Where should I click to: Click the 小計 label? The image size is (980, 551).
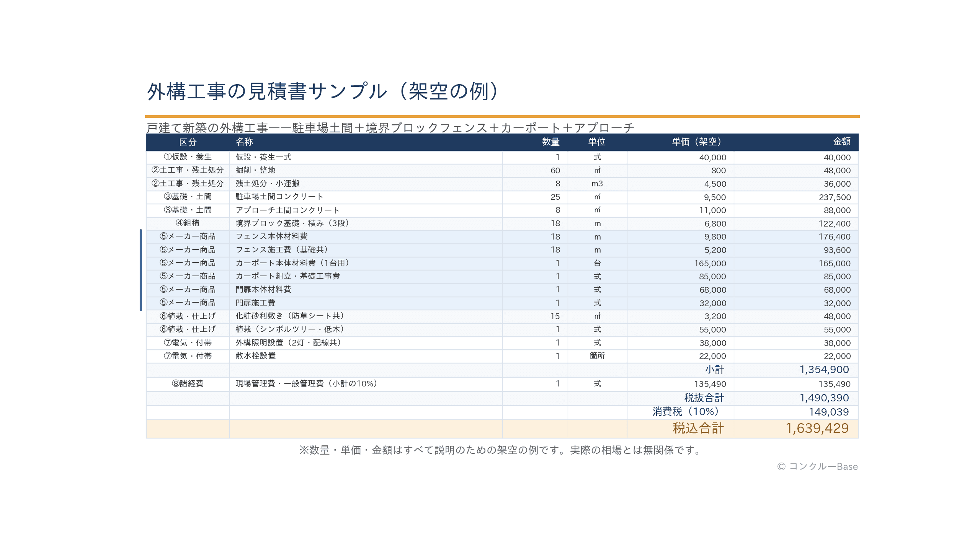[x=714, y=370]
